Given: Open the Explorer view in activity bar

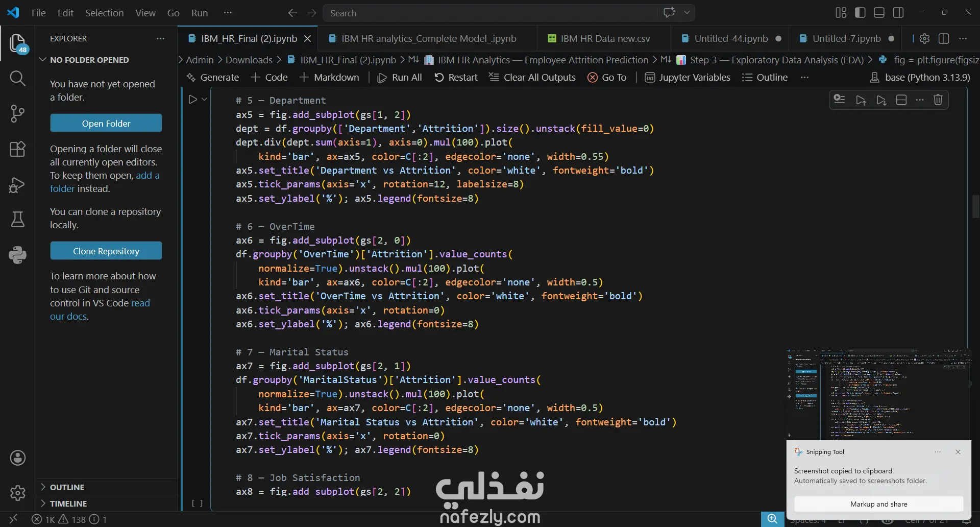Looking at the screenshot, I should tap(17, 43).
